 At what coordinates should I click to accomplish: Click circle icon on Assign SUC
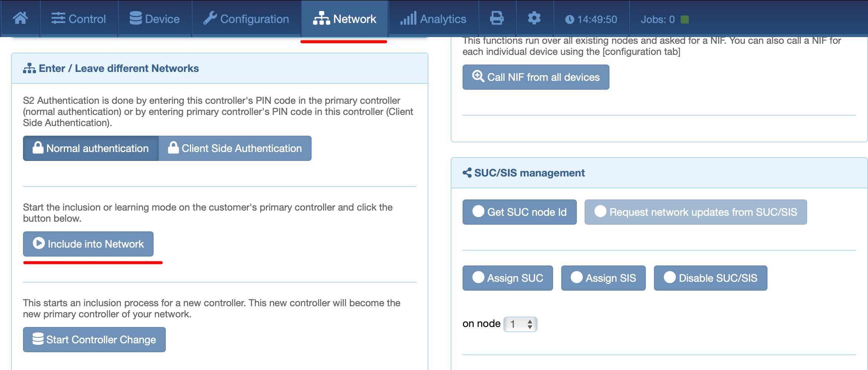[x=478, y=277]
